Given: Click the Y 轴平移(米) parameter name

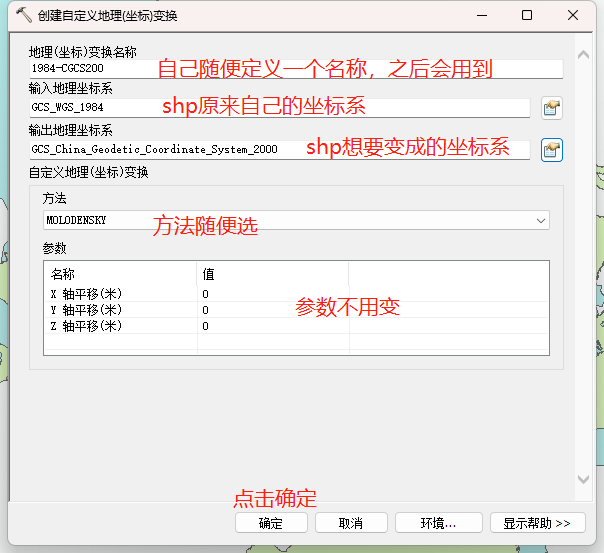Looking at the screenshot, I should click(87, 310).
